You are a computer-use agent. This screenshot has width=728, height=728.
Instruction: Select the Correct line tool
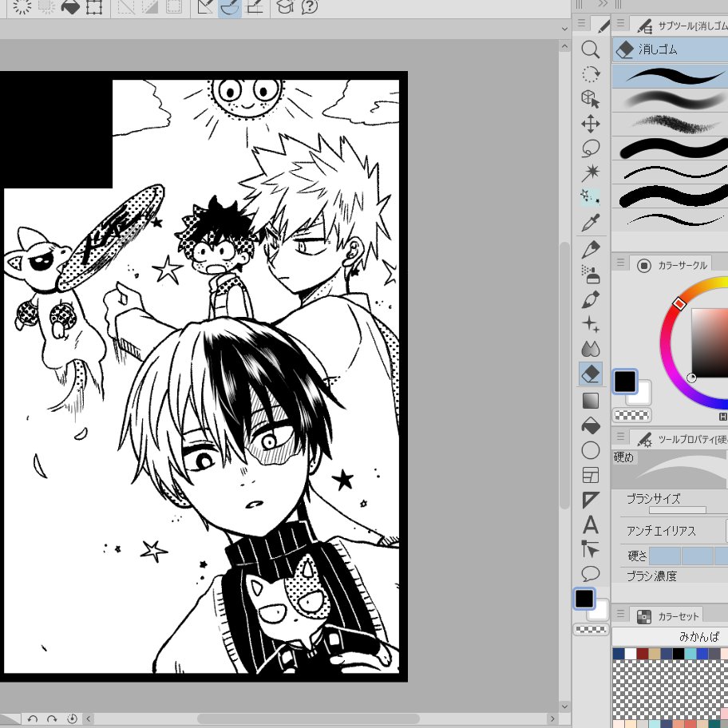coord(590,550)
